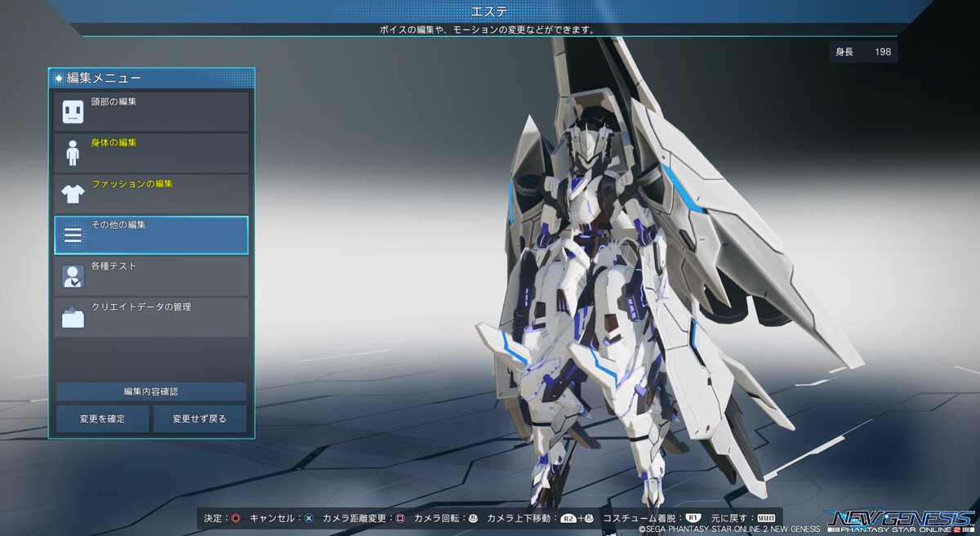Click the stick icon for カメラ回転
Screen dimensions: 980x536
(x=473, y=518)
